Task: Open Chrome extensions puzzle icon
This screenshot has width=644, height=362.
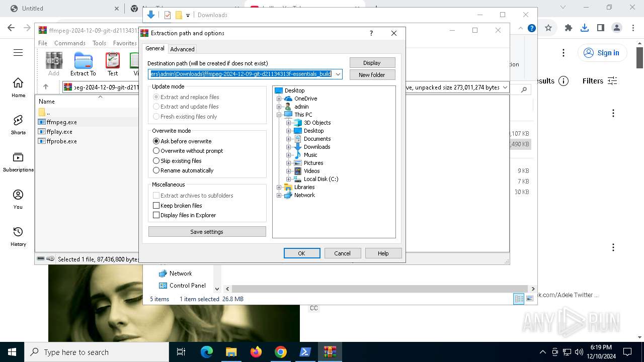Action: (569, 28)
